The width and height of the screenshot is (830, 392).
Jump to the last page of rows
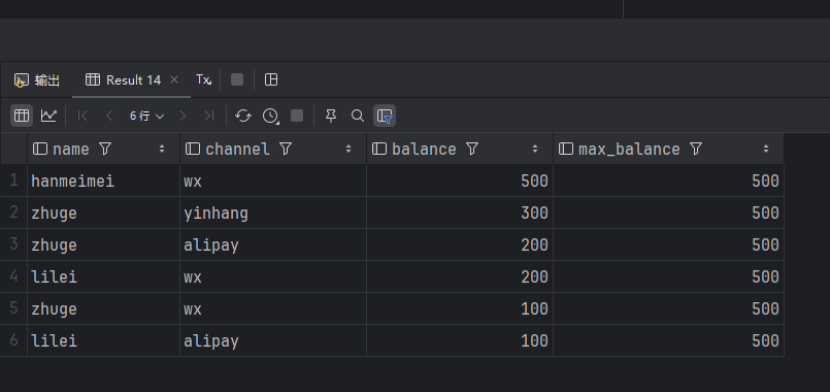tap(209, 115)
